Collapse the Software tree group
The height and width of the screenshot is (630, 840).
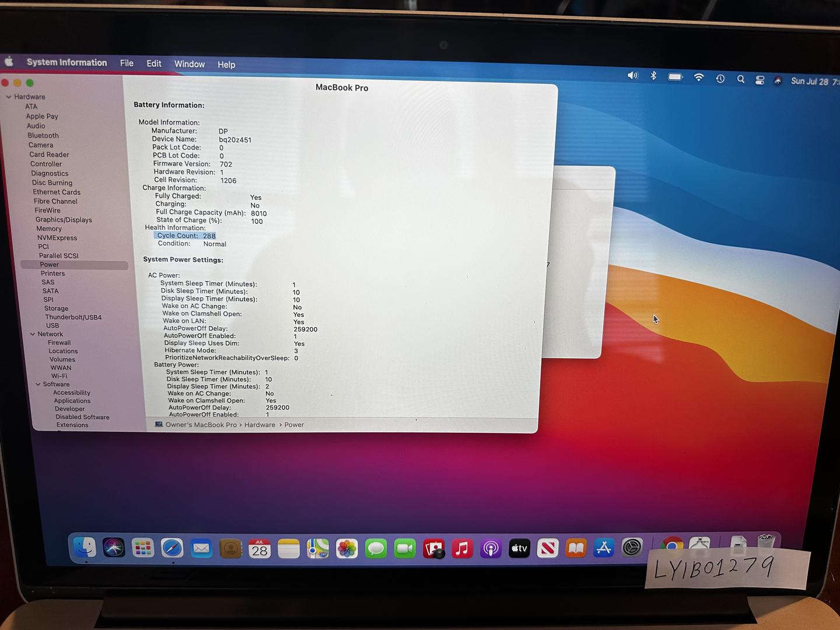(x=38, y=384)
